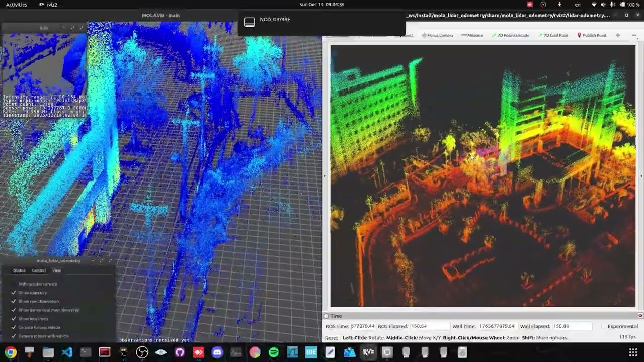Image resolution: width=644 pixels, height=362 pixels.
Task: Click the NOD_G474RE drive notification
Action: pos(322,24)
